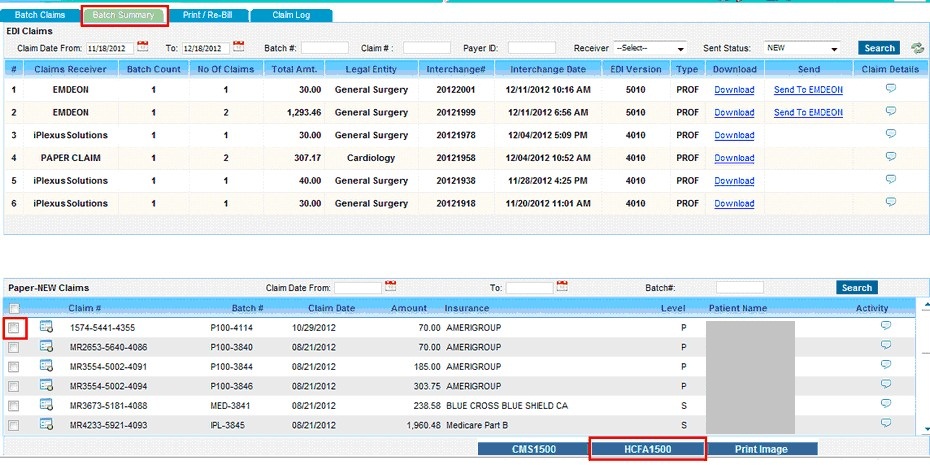Select the Batch Summary tab
Viewport: 930px width, 465px height.
(x=124, y=15)
